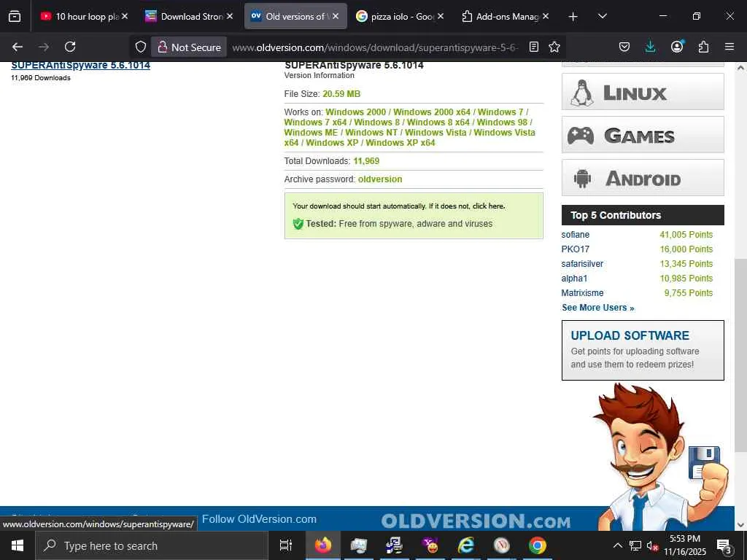Open the Firefox application menu

tap(729, 47)
